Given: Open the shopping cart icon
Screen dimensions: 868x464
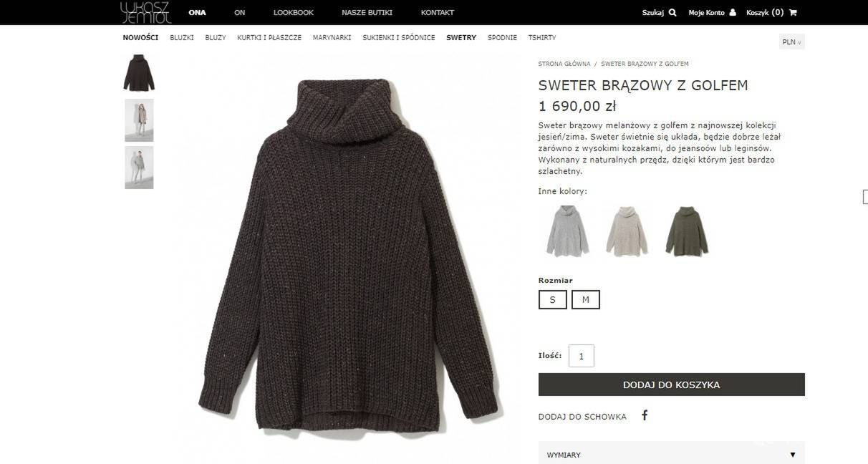Looking at the screenshot, I should (x=793, y=12).
